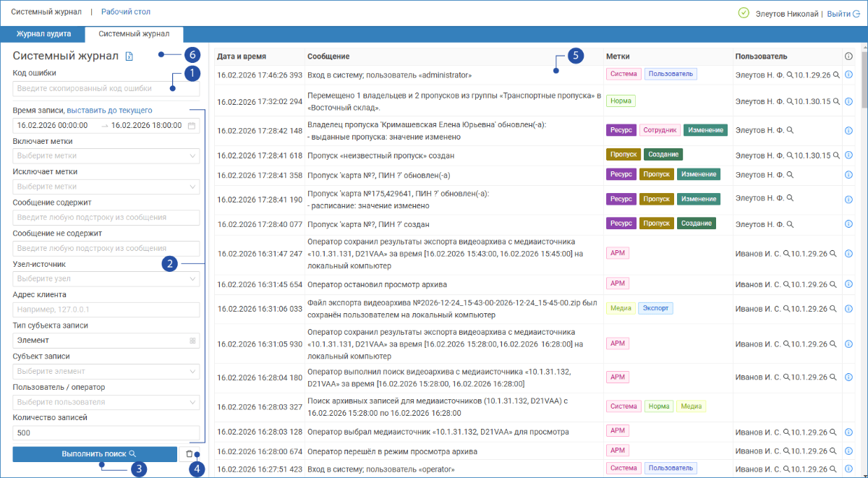Open «Рабочий стол» in the top navigation
This screenshot has height=478, width=868.
click(x=126, y=13)
